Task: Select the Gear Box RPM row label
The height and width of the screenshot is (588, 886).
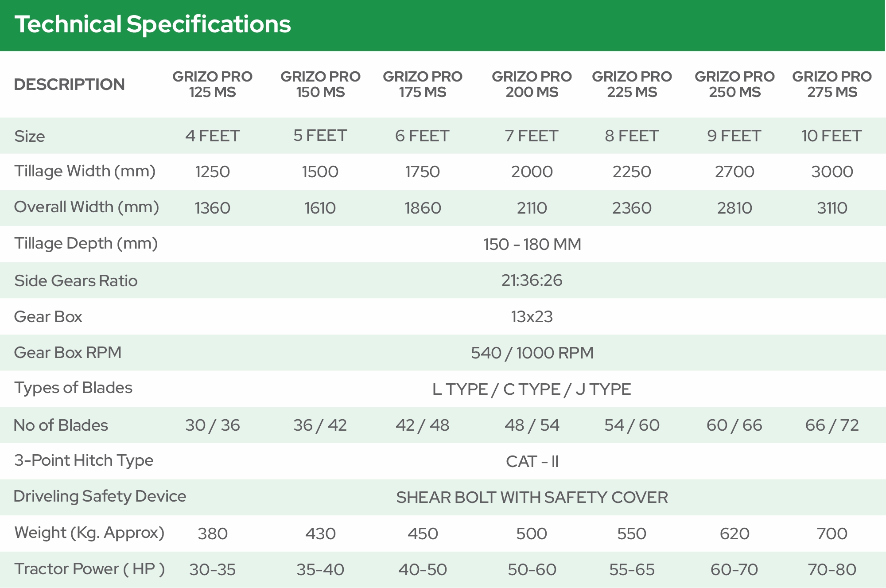Action: coord(68,352)
